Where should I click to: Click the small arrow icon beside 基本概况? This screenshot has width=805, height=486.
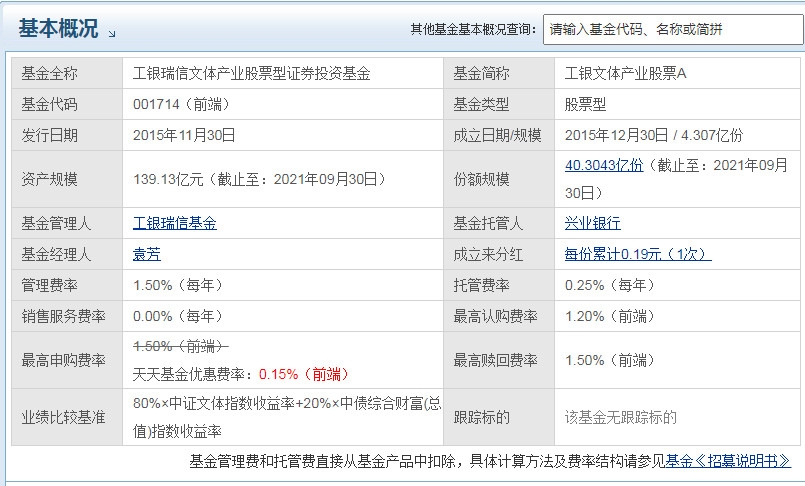tap(111, 34)
